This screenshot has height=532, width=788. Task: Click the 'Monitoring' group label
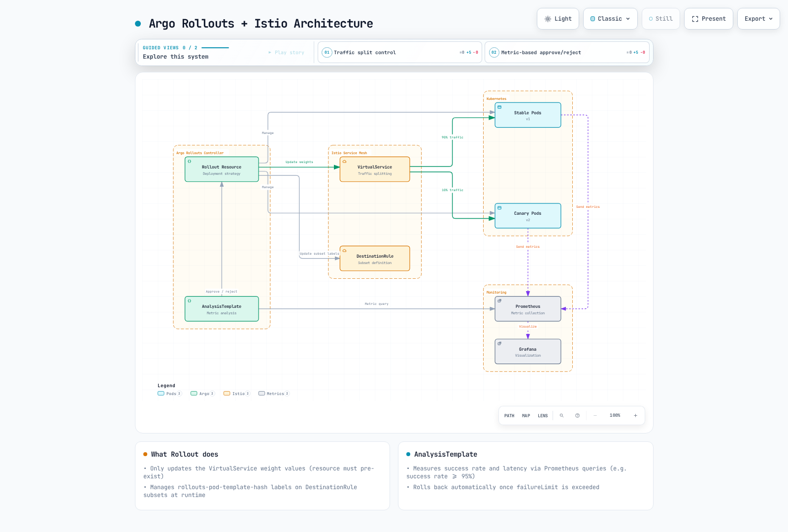coord(496,293)
